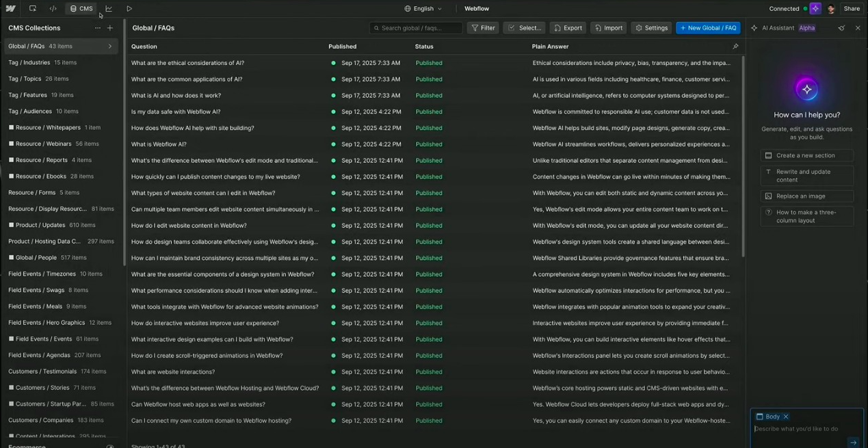Screen dimensions: 868x448
Task: Choose Replace an image suggestion
Action: tap(806, 196)
